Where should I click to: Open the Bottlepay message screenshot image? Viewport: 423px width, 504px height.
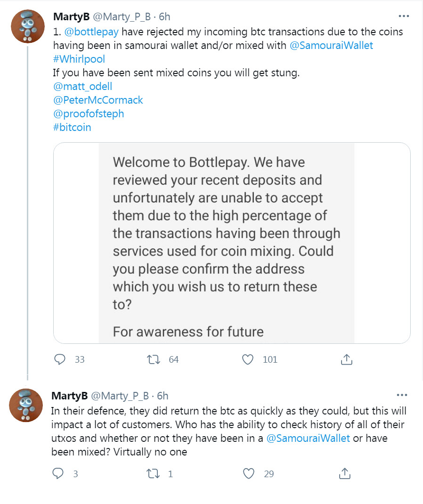232,243
